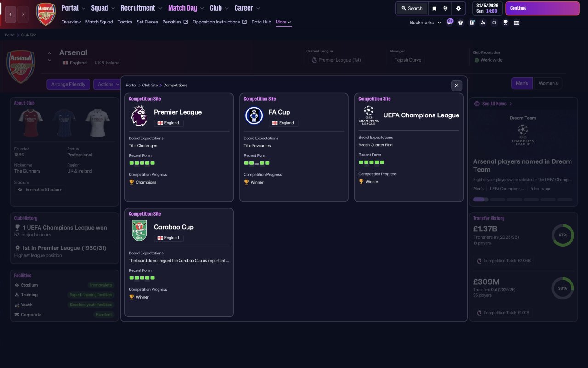Click the player search shortcut icon

pos(483,23)
